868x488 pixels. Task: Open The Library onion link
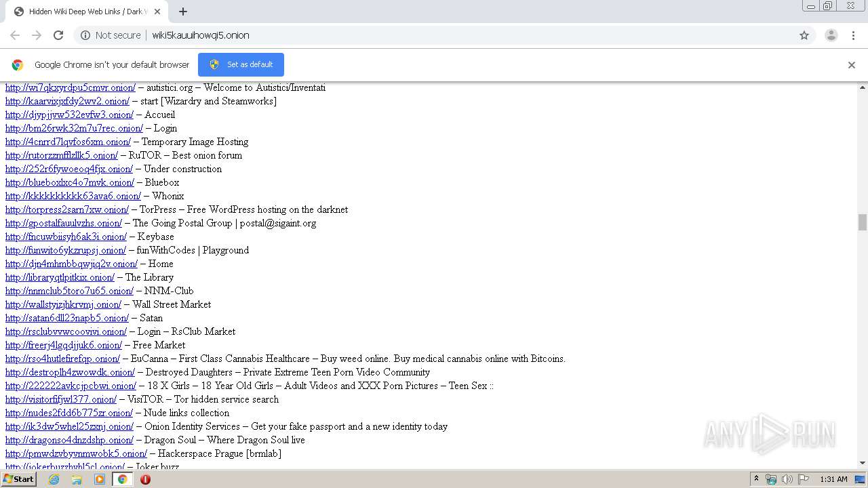click(x=60, y=277)
